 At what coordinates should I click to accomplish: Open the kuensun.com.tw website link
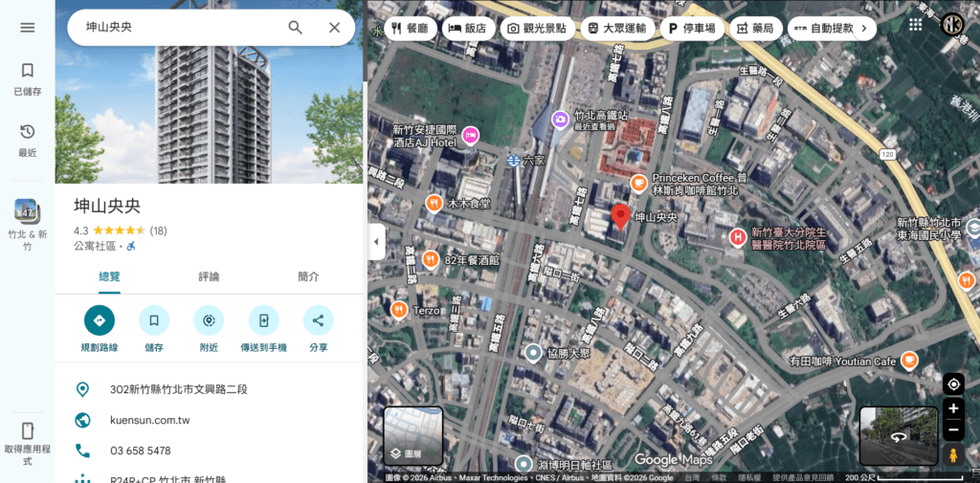[x=150, y=420]
